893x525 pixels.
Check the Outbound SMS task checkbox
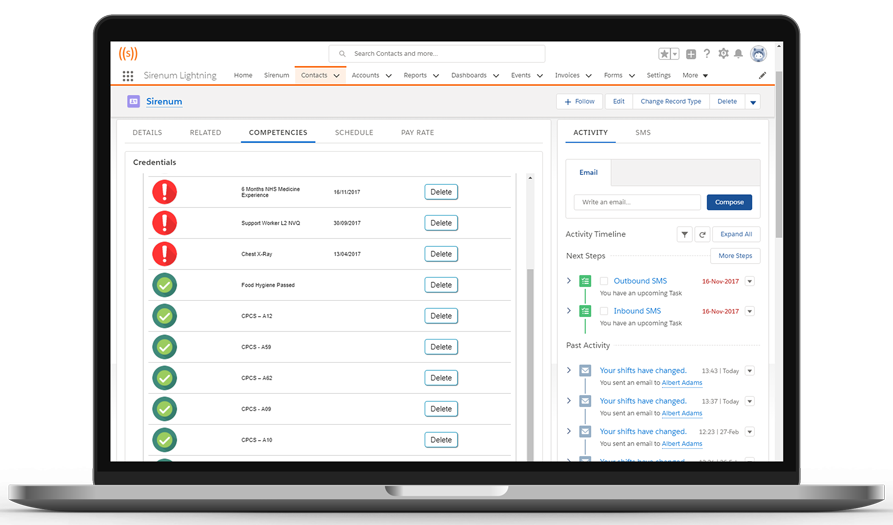pos(604,282)
